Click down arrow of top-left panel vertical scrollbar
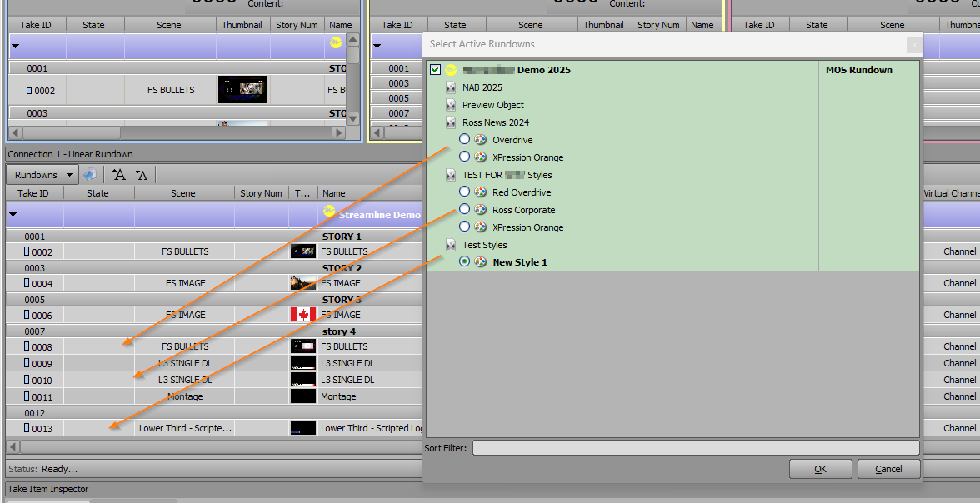The height and width of the screenshot is (503, 980). click(352, 118)
